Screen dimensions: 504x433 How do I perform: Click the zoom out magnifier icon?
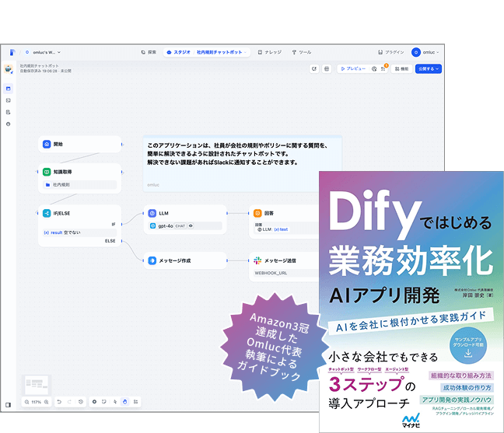27,402
